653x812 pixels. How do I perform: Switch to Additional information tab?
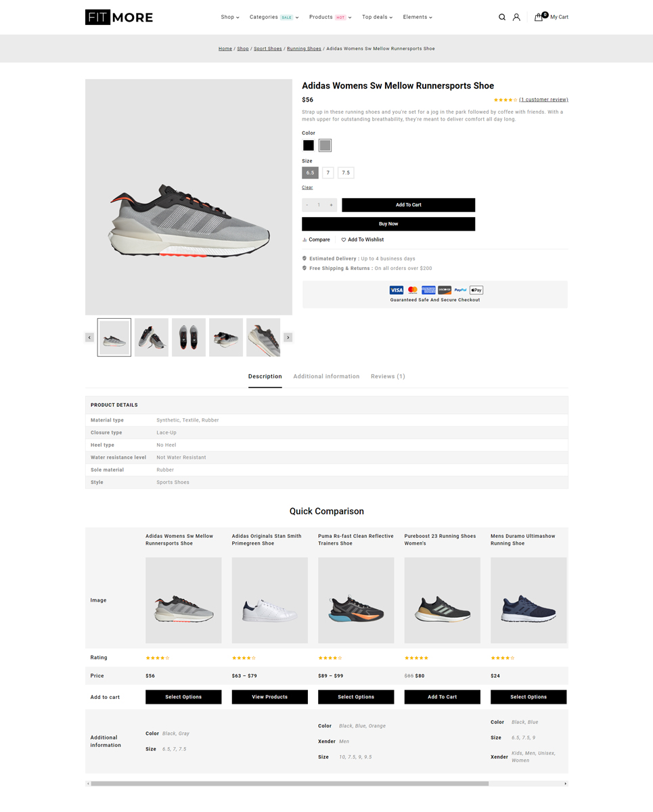coord(326,376)
